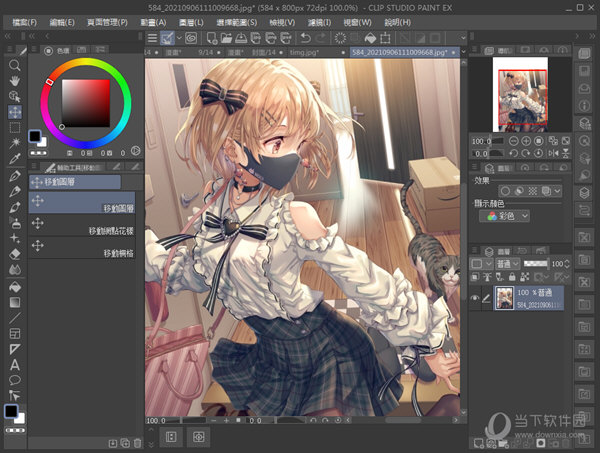Open the 圖層(L) Layer menu
Image resolution: width=600 pixels, height=453 pixels.
tap(191, 22)
